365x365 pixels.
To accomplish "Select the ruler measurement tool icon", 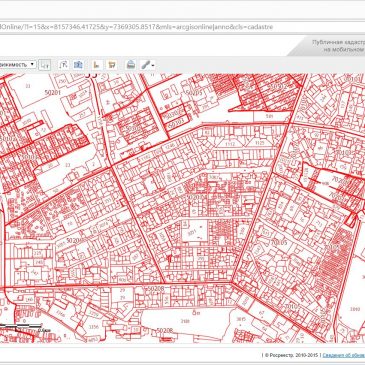I will [x=96, y=65].
